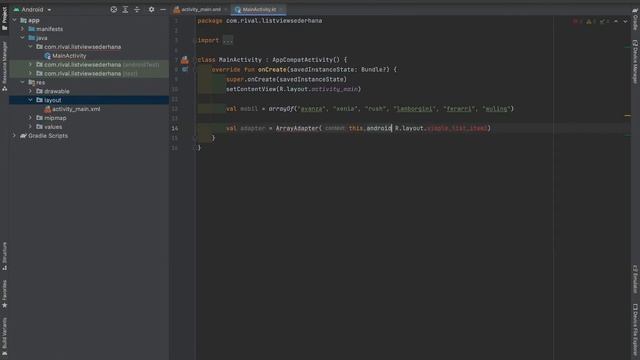This screenshot has width=640, height=360.
Task: Collapse the java folder
Action: 22,38
